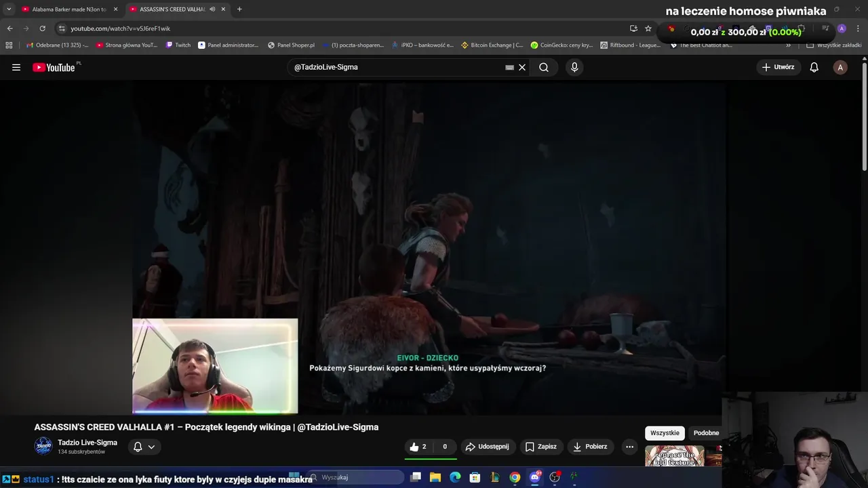Open the Panel administrator bookmark
The height and width of the screenshot is (488, 868).
point(229,45)
